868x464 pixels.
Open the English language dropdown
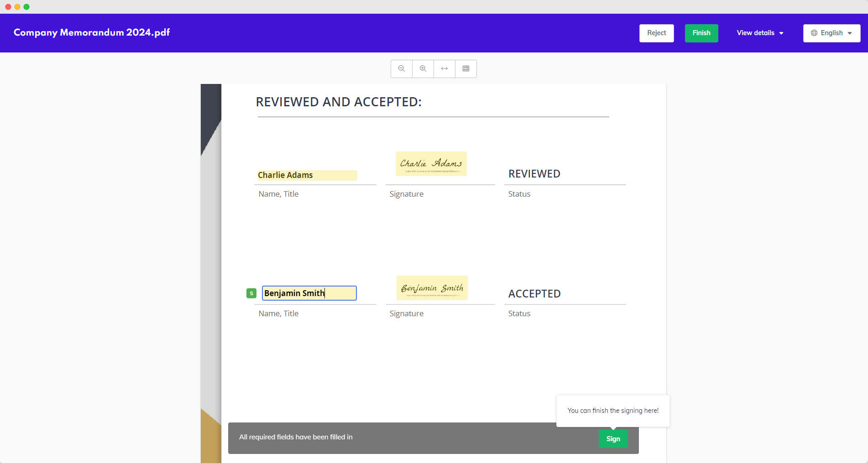click(831, 33)
